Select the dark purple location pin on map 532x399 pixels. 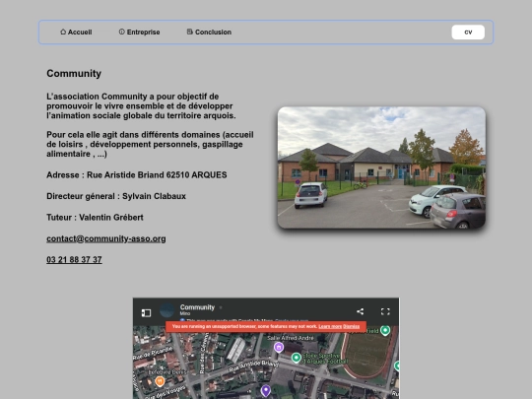[266, 390]
